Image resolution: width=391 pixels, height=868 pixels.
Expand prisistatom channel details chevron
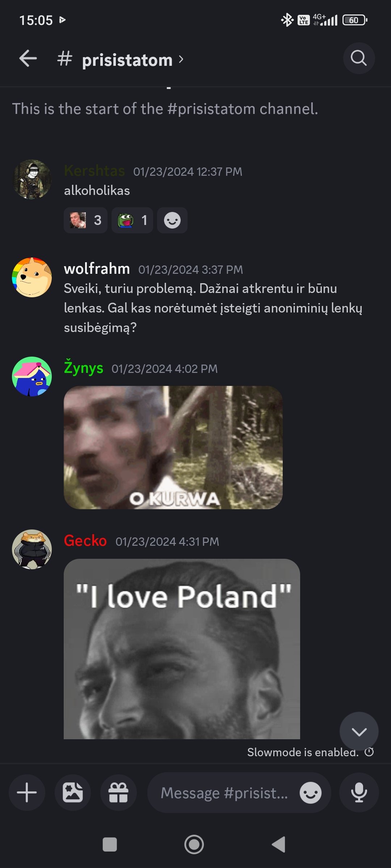[x=181, y=59]
